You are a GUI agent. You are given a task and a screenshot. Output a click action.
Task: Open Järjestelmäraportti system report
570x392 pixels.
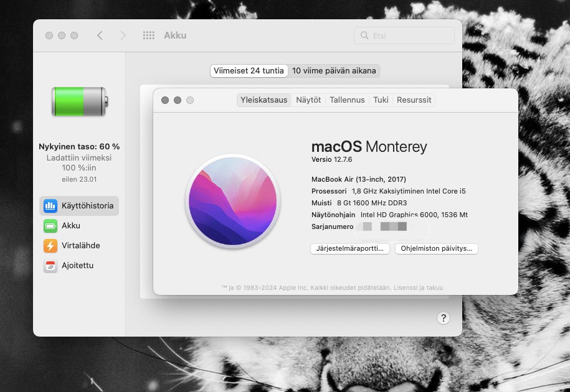(x=349, y=249)
